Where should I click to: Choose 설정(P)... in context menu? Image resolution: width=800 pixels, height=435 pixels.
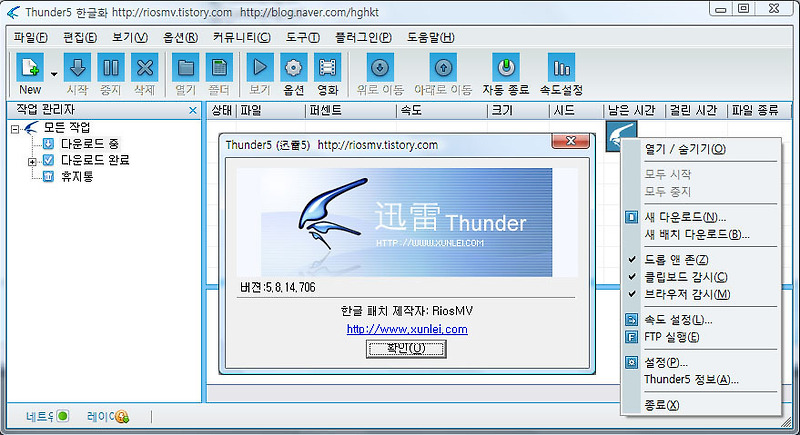(x=701, y=363)
